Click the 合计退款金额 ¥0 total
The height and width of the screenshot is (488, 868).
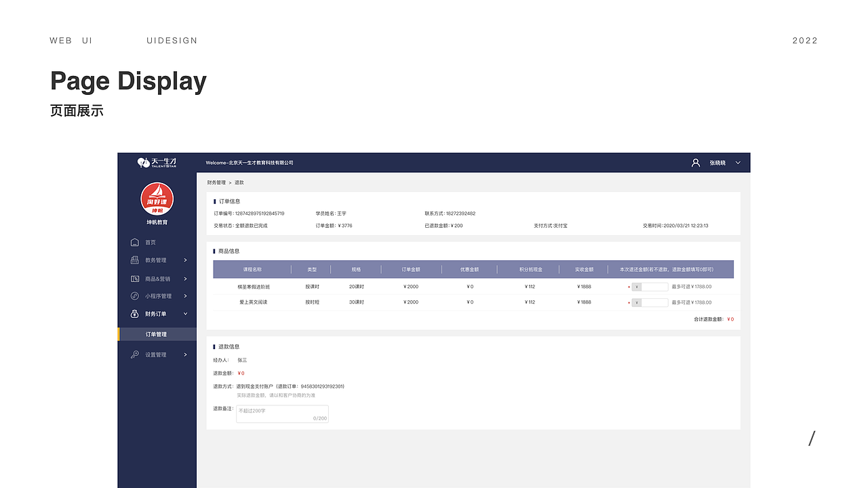coord(713,319)
